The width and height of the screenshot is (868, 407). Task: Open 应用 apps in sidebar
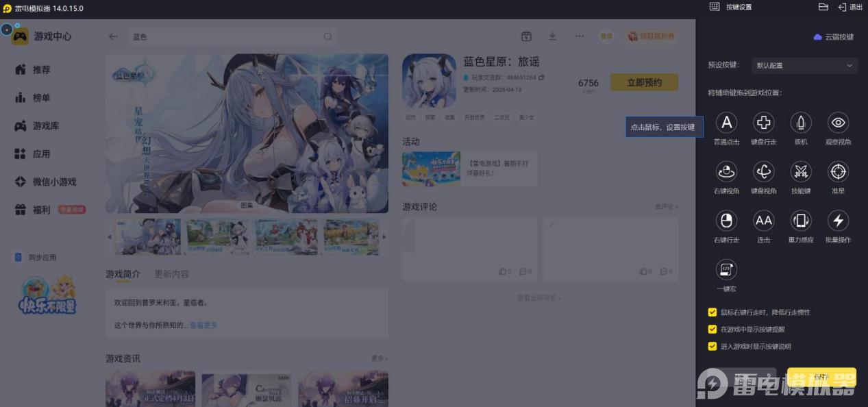coord(32,154)
